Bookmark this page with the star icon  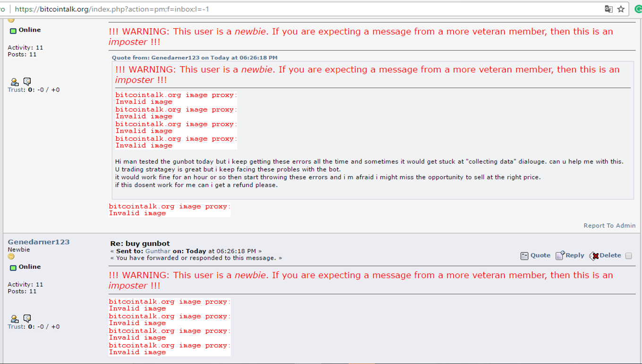(621, 9)
